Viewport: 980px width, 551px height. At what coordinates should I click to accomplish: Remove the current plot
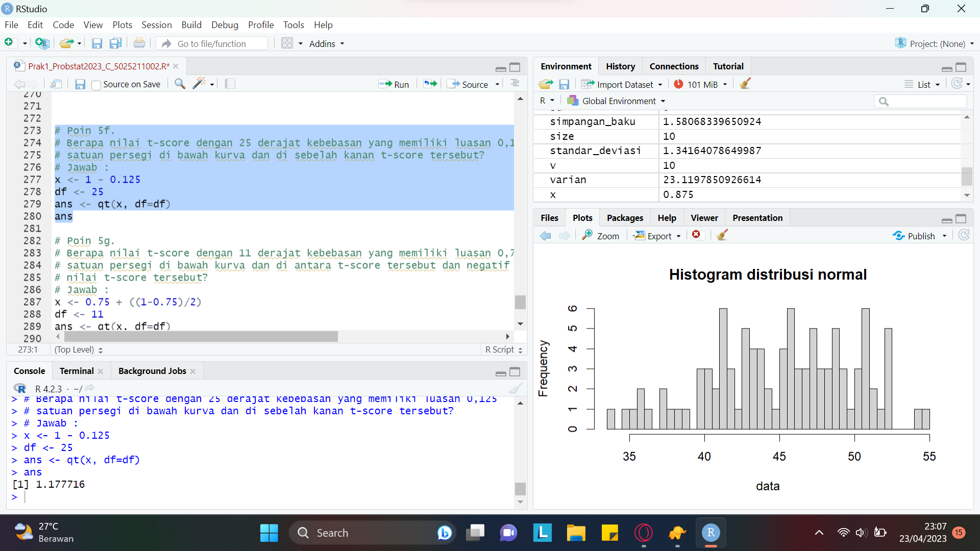697,235
